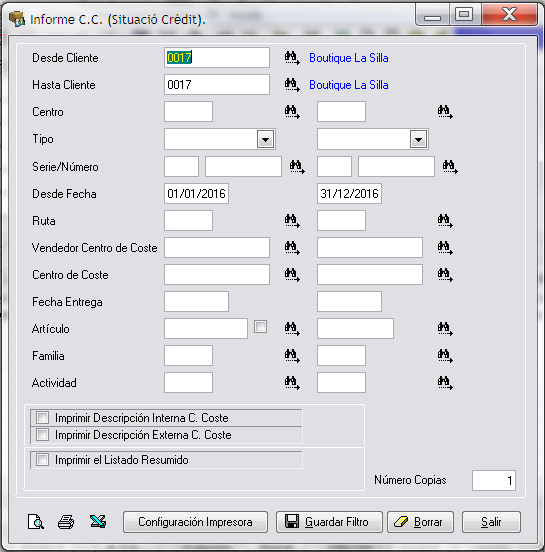This screenshot has height=552, width=545.
Task: Open the Hasta Cliente binoculars search
Action: pyautogui.click(x=292, y=85)
